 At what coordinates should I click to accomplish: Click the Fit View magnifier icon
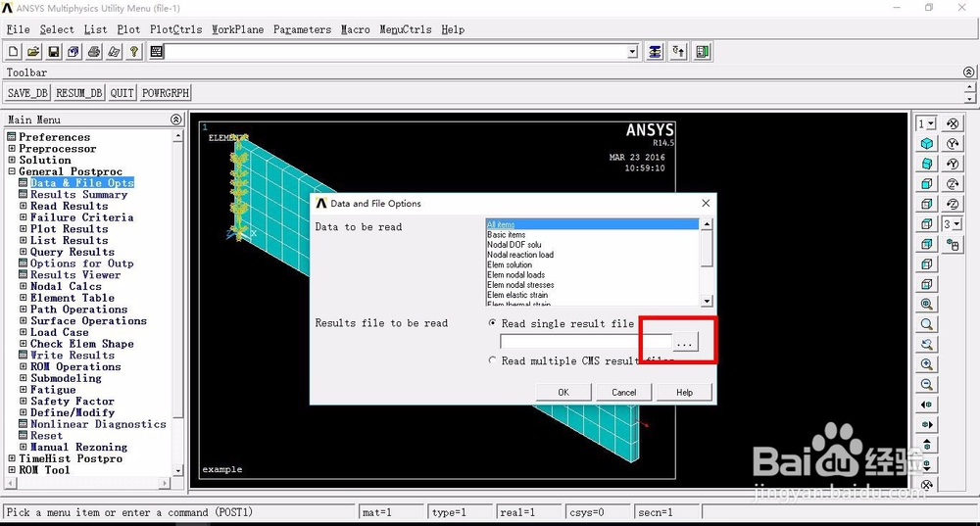point(927,305)
